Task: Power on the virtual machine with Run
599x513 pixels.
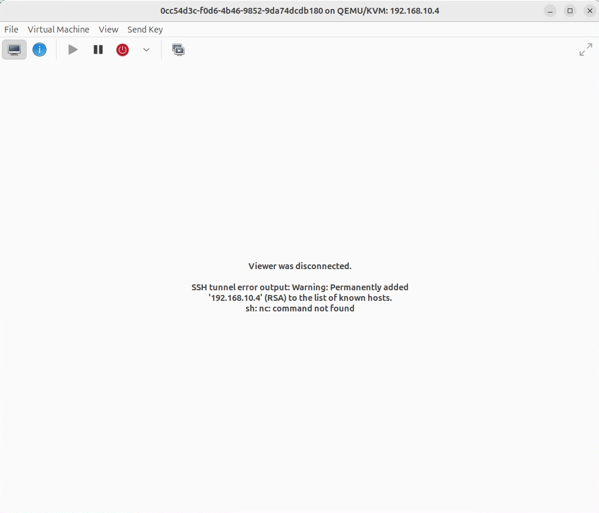Action: click(x=73, y=50)
